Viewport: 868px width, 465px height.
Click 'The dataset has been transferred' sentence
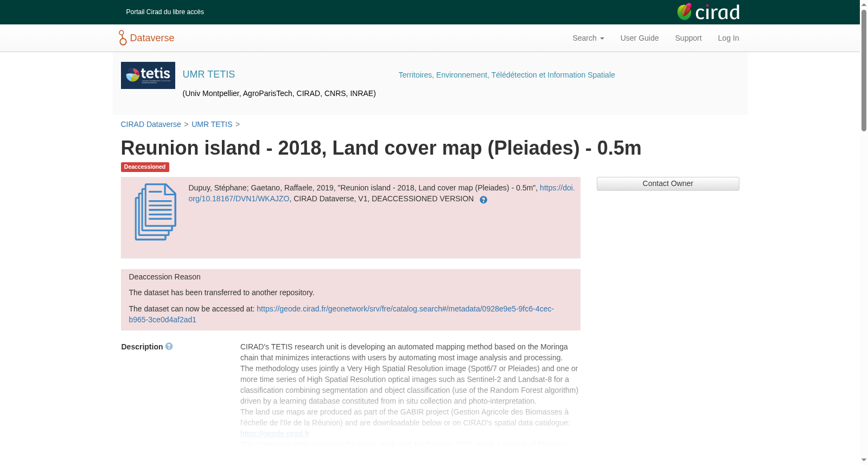point(221,292)
